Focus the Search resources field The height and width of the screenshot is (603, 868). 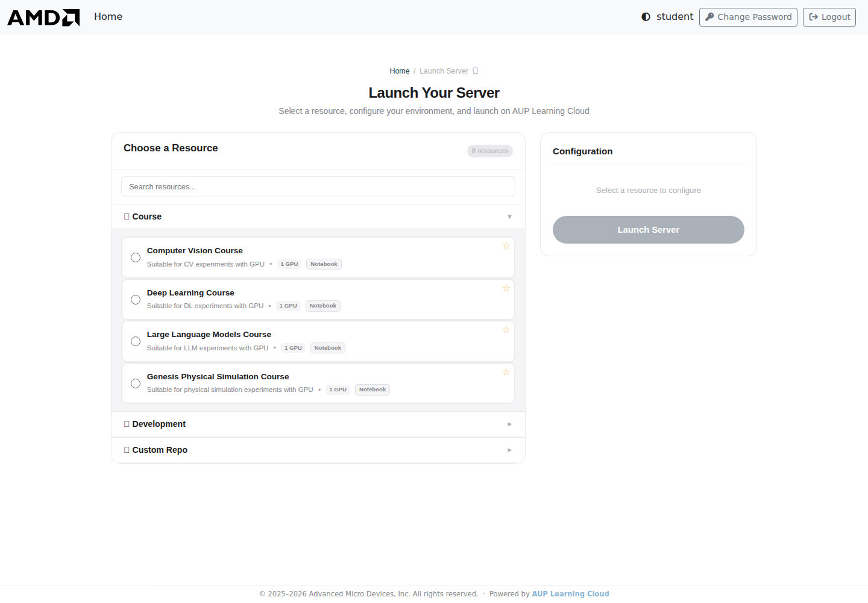click(318, 187)
